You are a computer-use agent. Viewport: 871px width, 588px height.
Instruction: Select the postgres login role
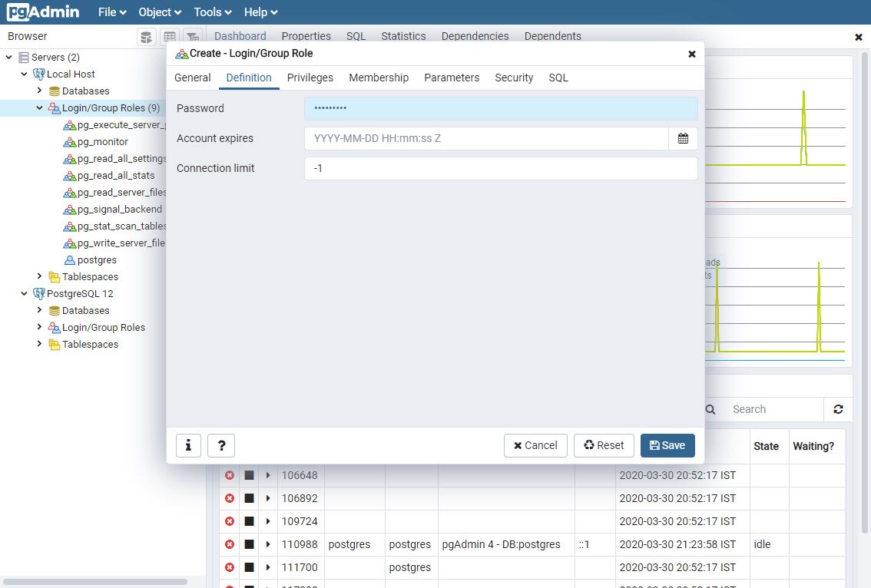click(98, 260)
